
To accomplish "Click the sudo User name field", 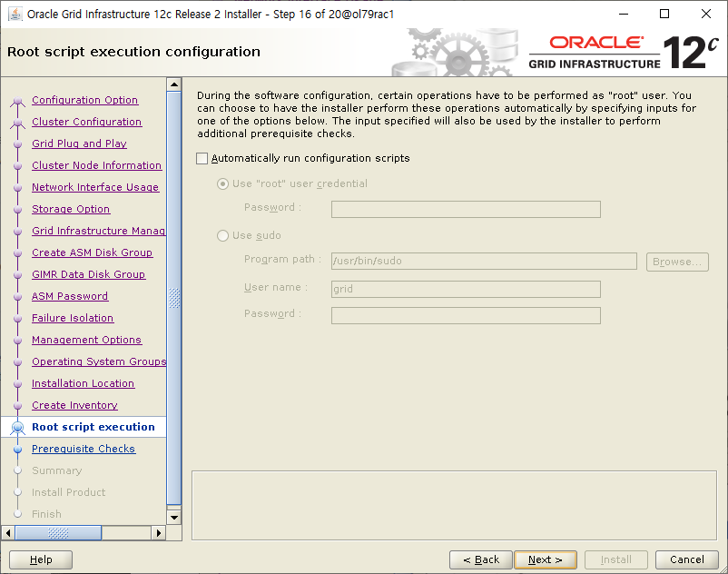I will point(466,289).
